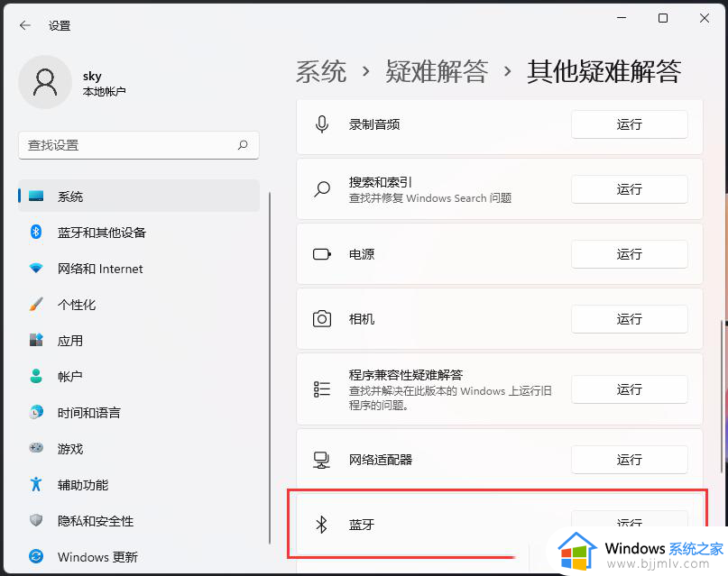This screenshot has width=728, height=576.
Task: Click the 本地帐户 label under sky
Action: [x=104, y=91]
